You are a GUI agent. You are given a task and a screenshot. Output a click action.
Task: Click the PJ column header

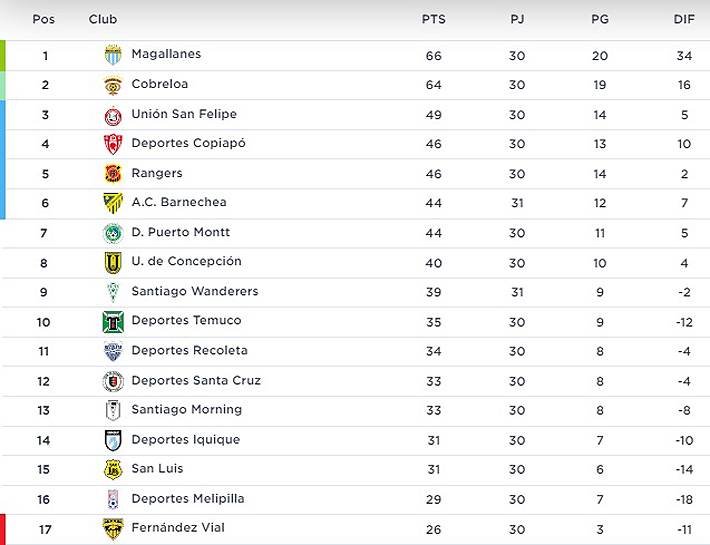(516, 19)
